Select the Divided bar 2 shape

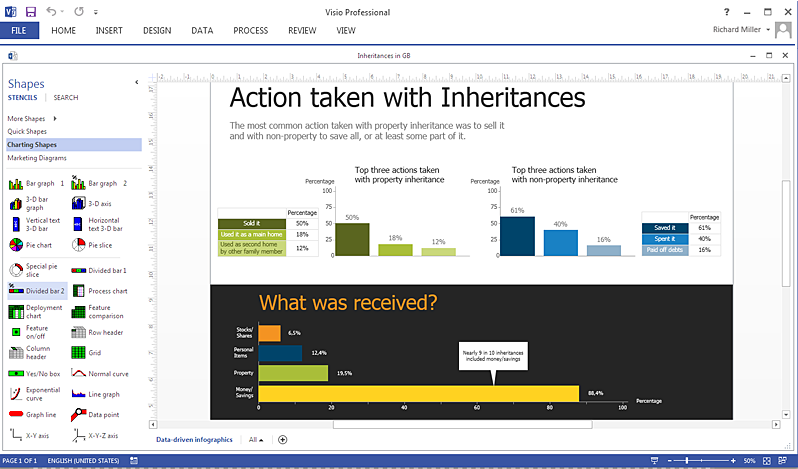pos(37,291)
